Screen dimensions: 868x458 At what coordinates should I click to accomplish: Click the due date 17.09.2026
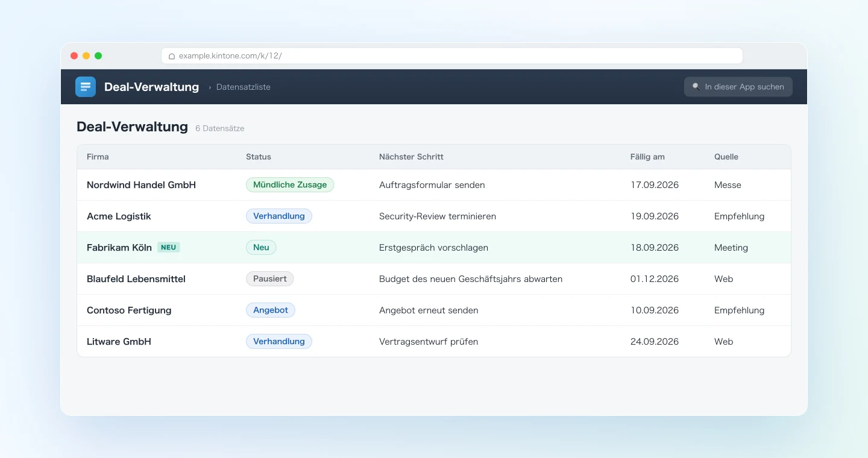click(655, 185)
